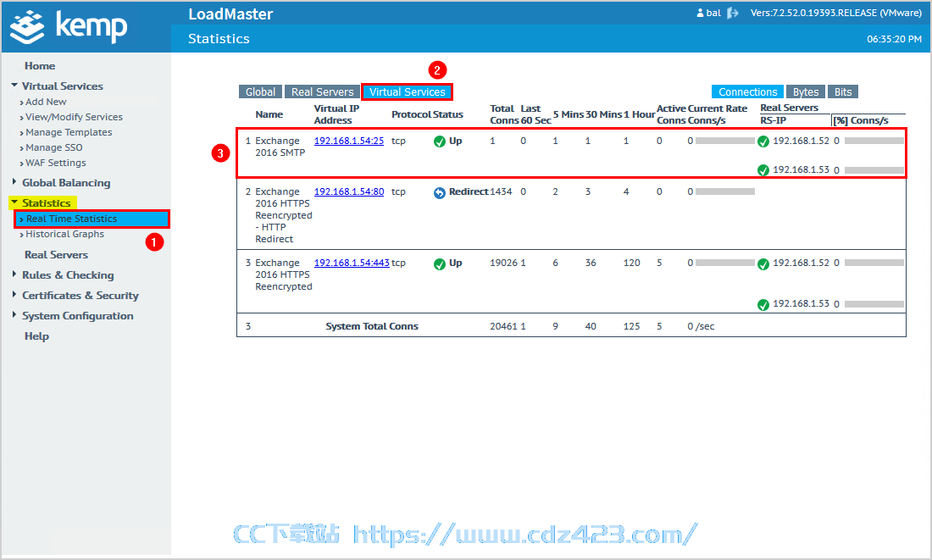Open Manage Templates
The image size is (932, 560).
[x=69, y=132]
